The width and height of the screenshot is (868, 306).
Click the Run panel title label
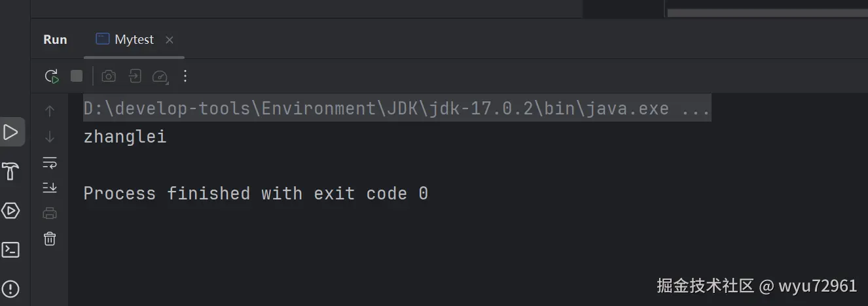[55, 40]
